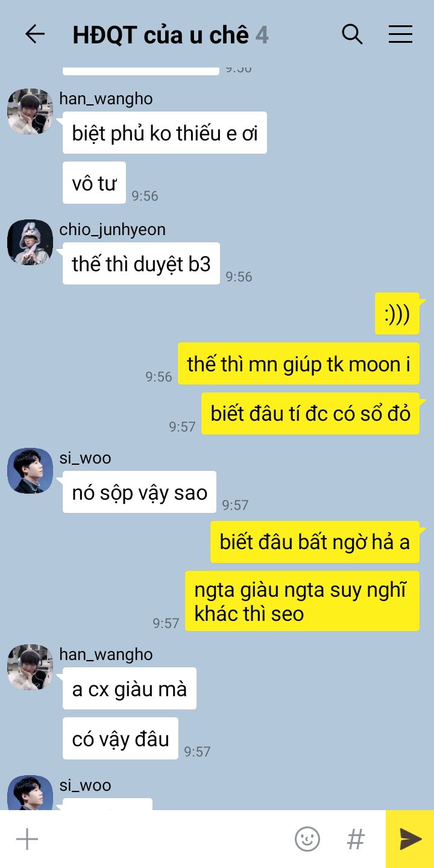Tap the hashtag search icon
434x868 pixels.
pyautogui.click(x=356, y=839)
